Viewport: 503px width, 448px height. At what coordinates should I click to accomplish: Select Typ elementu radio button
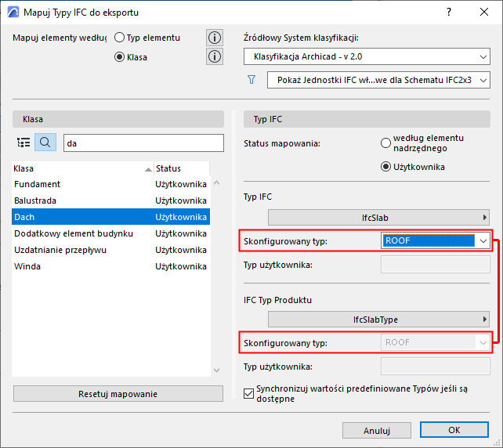coord(120,38)
